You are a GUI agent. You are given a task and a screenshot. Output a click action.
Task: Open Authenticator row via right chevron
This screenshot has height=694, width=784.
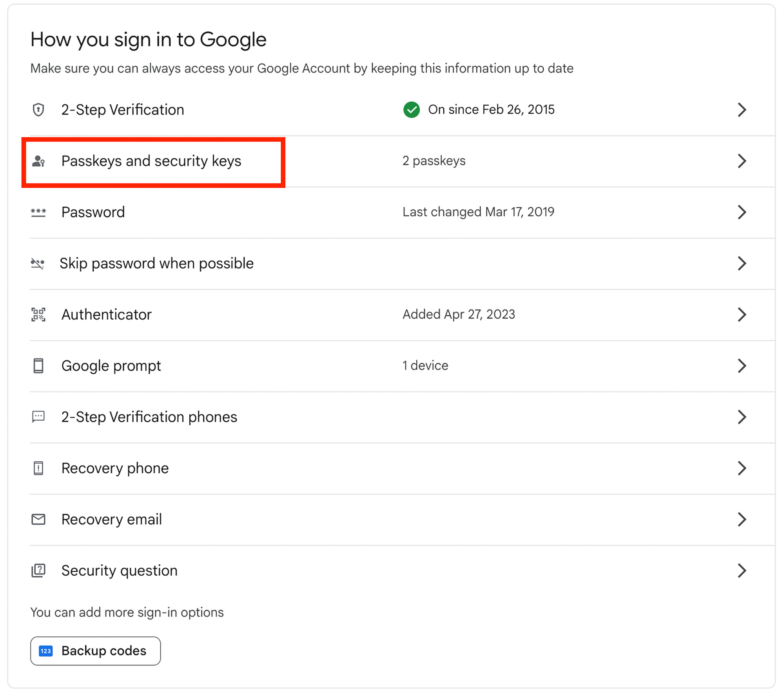point(741,315)
